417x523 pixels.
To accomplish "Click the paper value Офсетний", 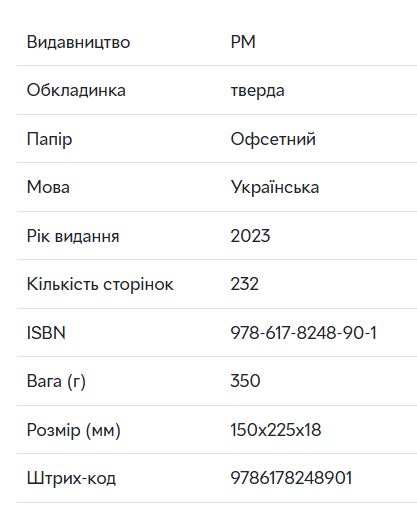I will [x=273, y=139].
